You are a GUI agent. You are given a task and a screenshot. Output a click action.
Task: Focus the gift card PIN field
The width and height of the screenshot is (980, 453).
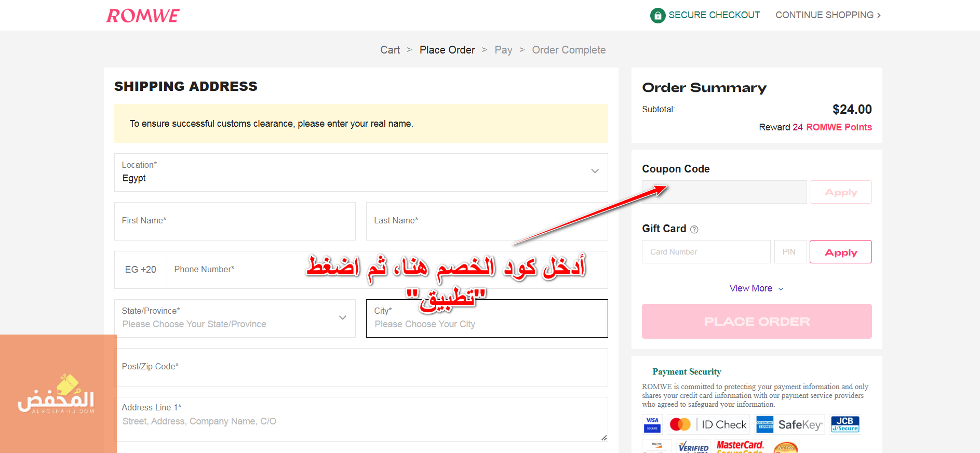(x=790, y=252)
